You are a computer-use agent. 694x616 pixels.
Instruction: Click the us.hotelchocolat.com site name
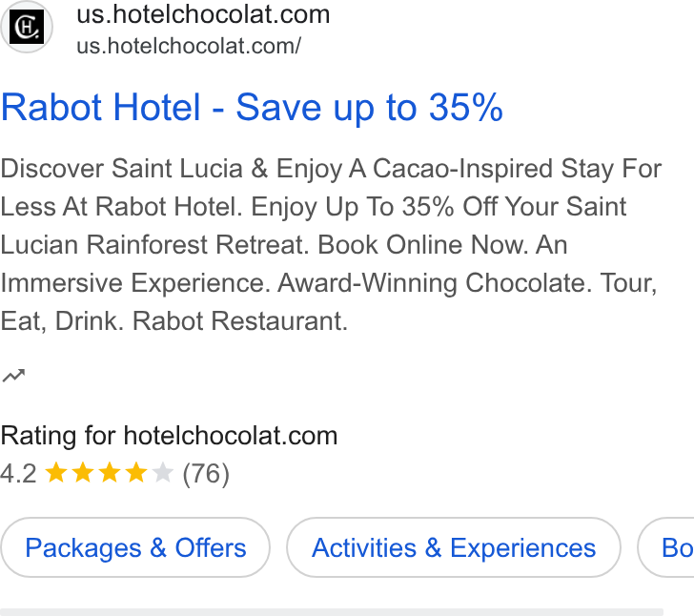point(203,14)
